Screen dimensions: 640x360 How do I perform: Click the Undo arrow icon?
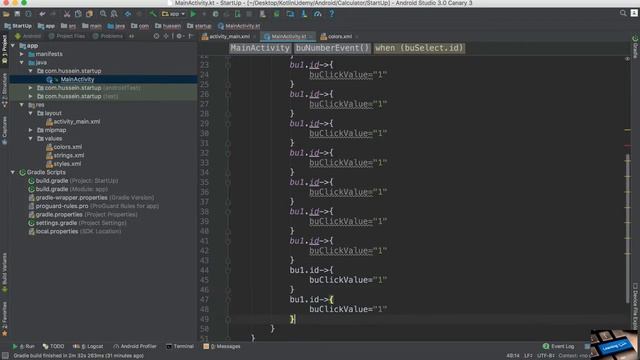pyautogui.click(x=42, y=14)
